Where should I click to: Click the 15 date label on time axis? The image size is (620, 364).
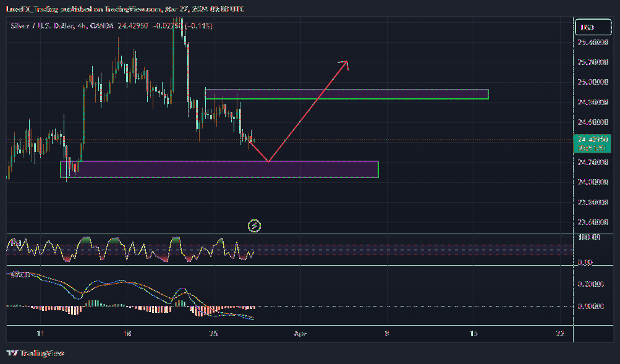coord(473,334)
